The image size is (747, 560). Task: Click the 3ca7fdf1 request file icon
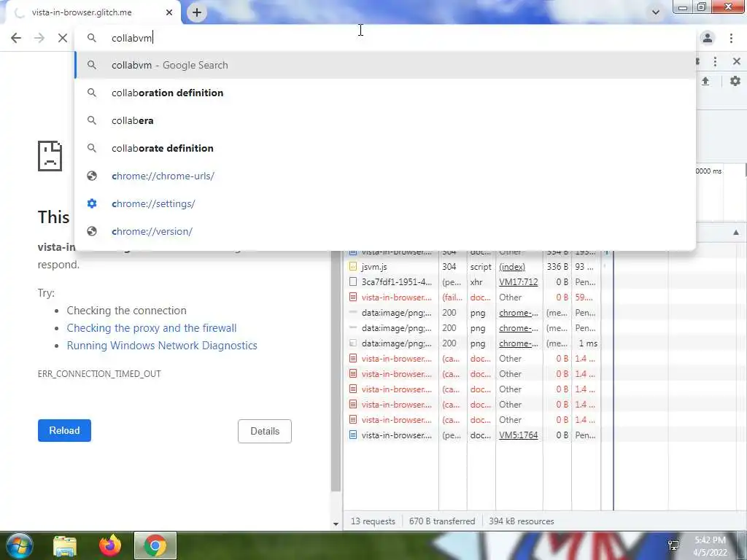[353, 282]
